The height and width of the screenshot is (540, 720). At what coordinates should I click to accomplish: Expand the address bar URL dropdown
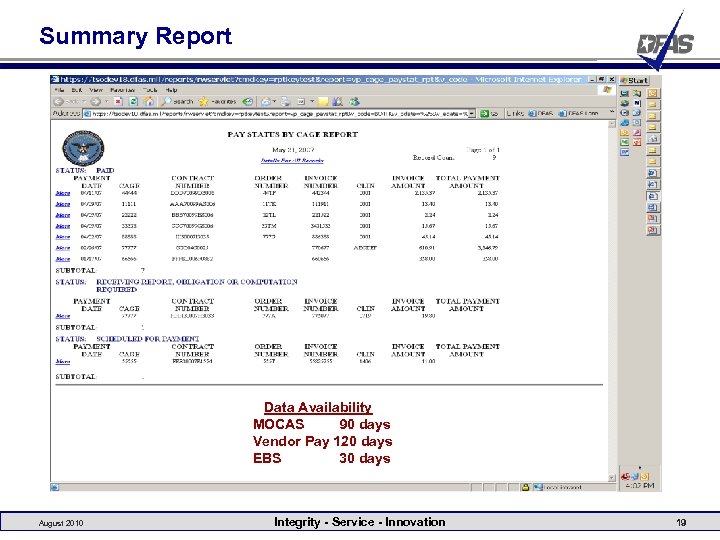pyautogui.click(x=472, y=113)
